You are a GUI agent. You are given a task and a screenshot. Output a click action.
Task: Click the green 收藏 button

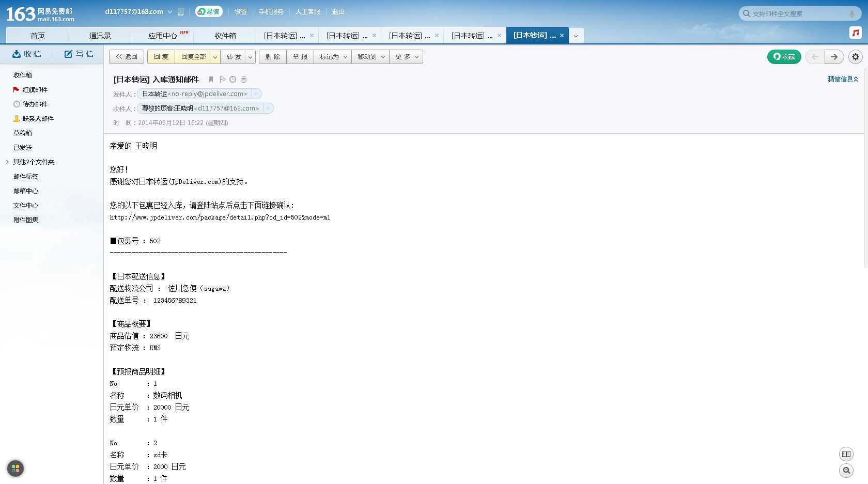click(x=784, y=57)
